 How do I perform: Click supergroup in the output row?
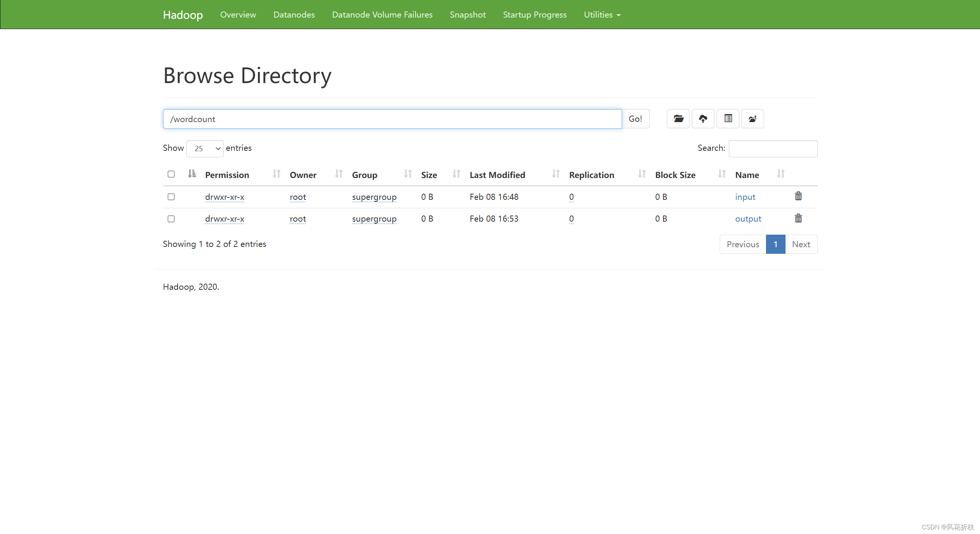tap(374, 219)
